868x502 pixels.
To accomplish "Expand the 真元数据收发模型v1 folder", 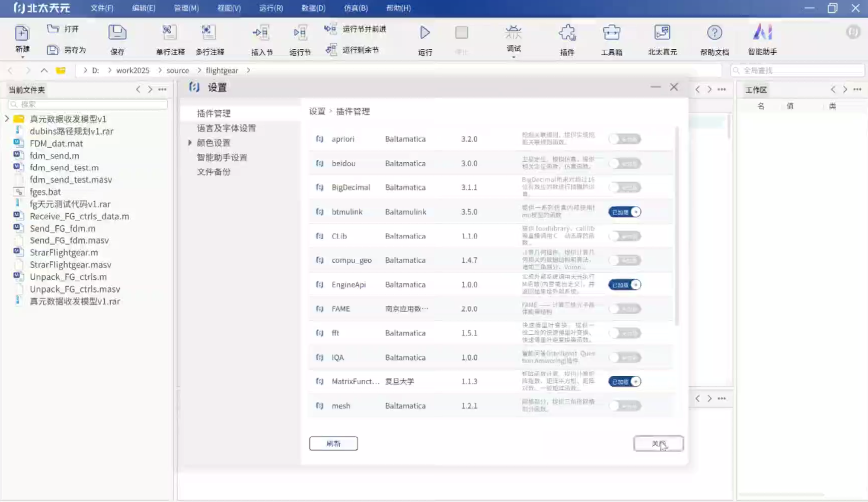I will click(7, 118).
